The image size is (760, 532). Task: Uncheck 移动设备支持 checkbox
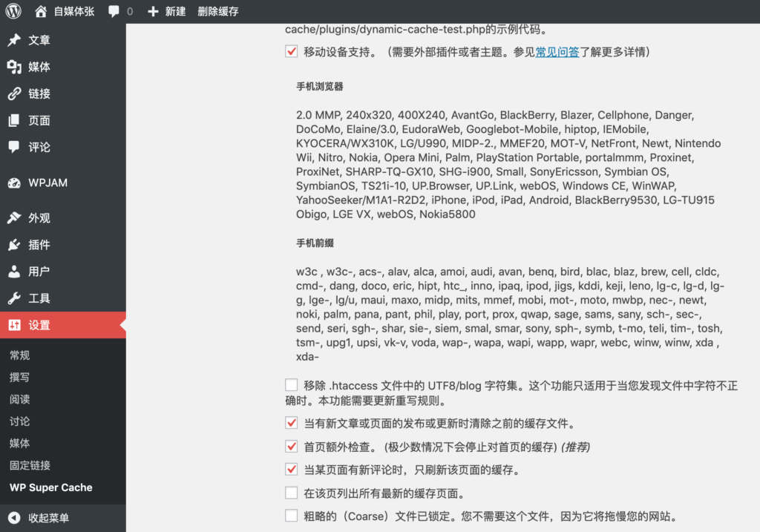(291, 51)
